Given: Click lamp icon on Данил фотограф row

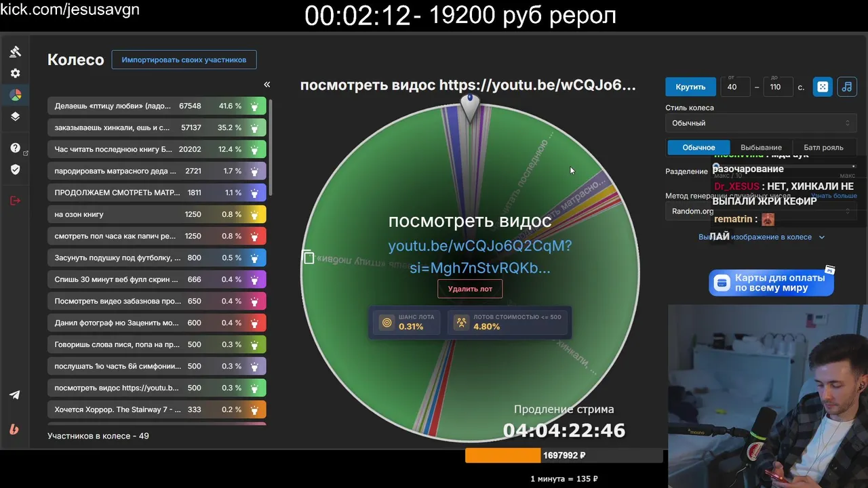Looking at the screenshot, I should (x=254, y=323).
